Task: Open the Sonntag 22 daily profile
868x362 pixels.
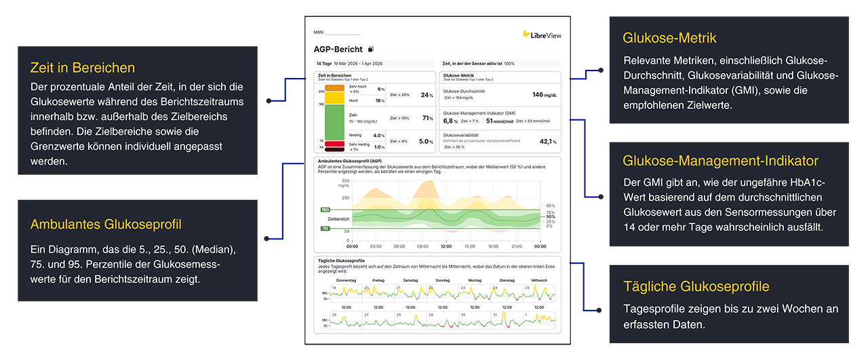Action: point(442,293)
